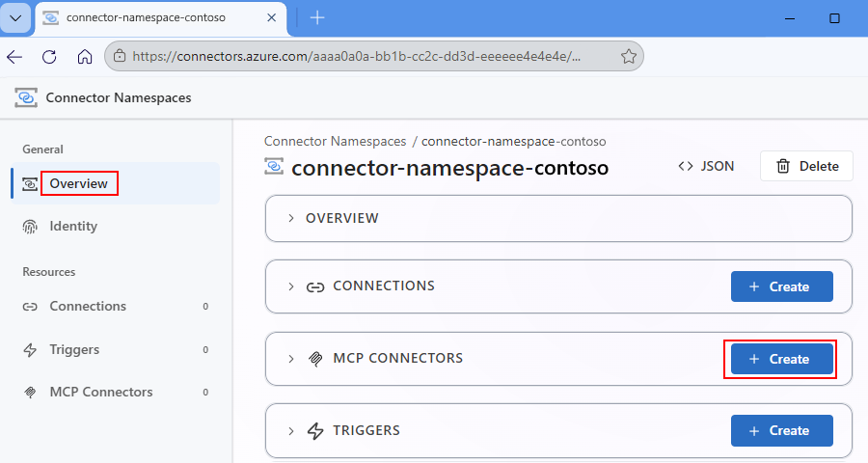Screen dimensions: 868x463
Task: View site security info via lock icon
Action: coord(119,56)
